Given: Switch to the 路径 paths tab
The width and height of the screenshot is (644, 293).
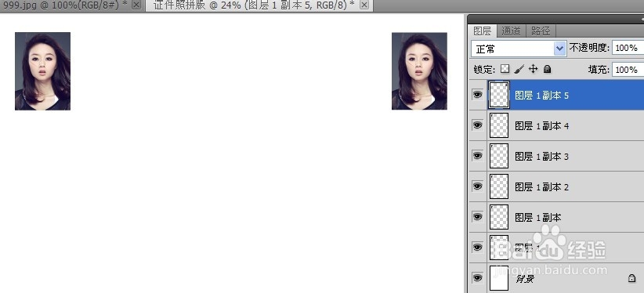Looking at the screenshot, I should (541, 31).
